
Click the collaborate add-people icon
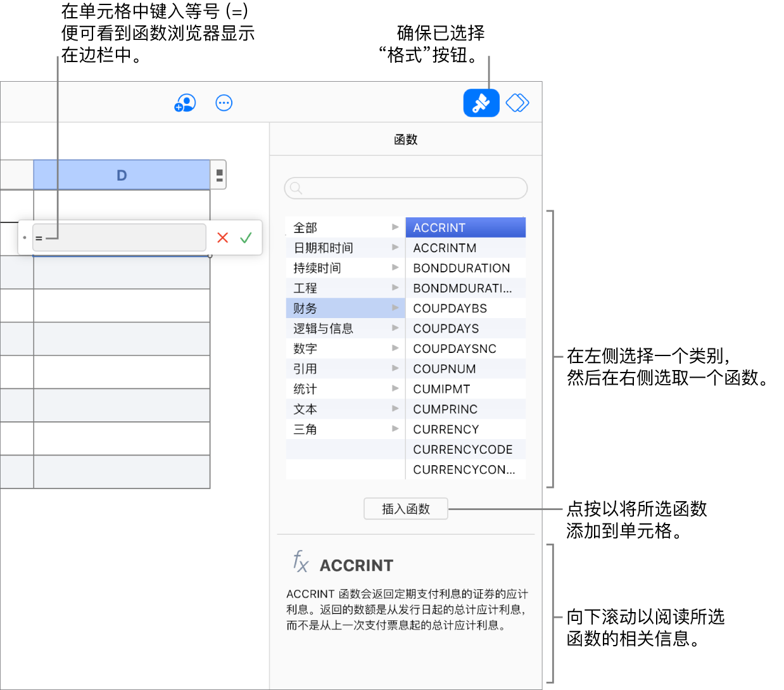click(184, 103)
